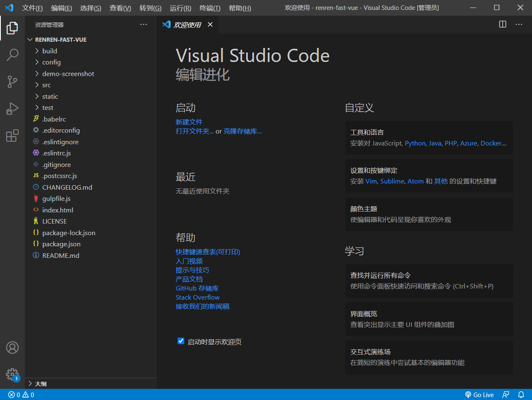Expand the src folder
The width and height of the screenshot is (532, 400).
point(91,85)
